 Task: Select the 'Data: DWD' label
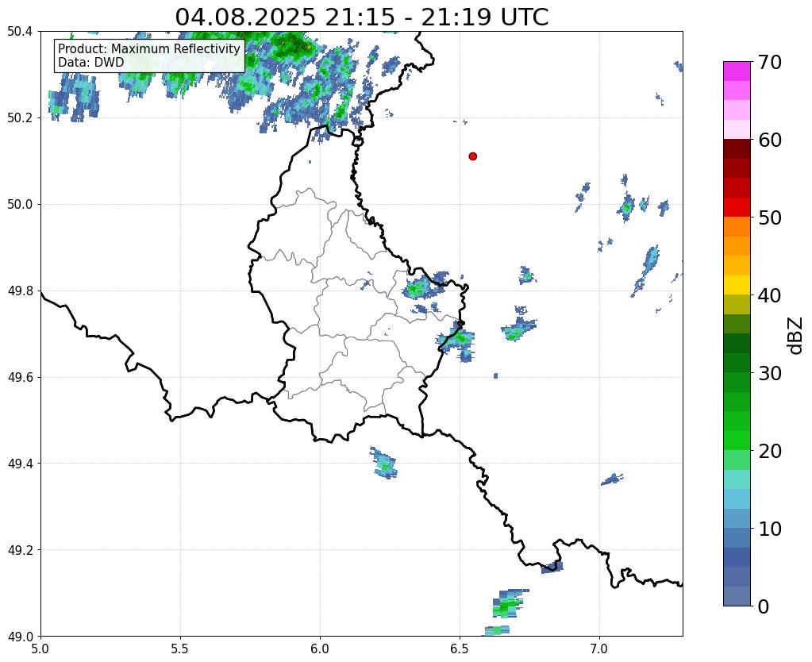click(x=90, y=63)
